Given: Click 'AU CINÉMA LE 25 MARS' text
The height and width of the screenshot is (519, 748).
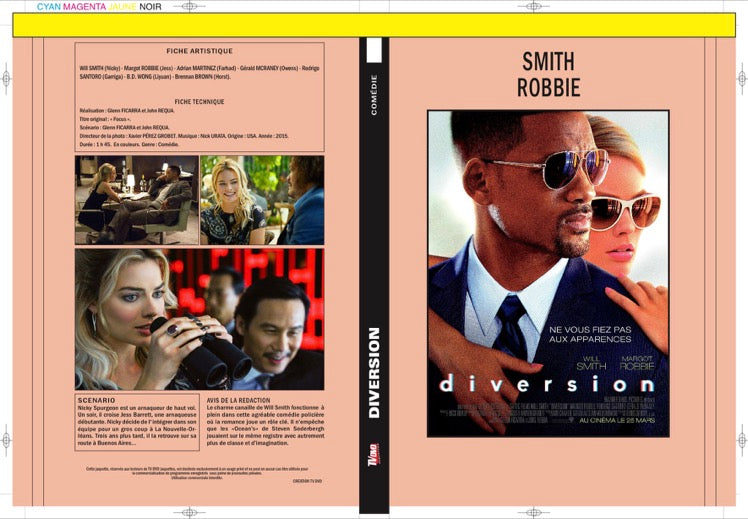Looking at the screenshot, I should point(617,420).
